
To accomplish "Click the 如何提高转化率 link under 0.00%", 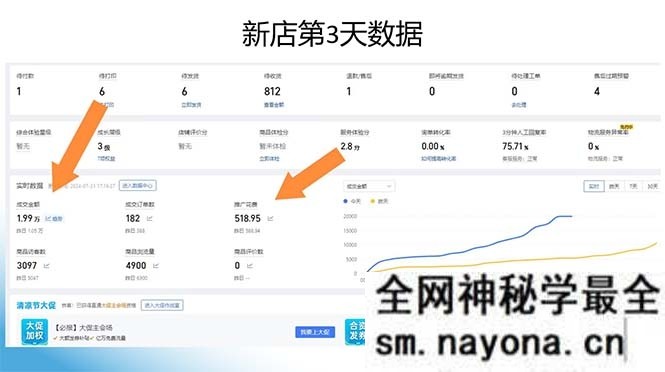I will click(439, 159).
